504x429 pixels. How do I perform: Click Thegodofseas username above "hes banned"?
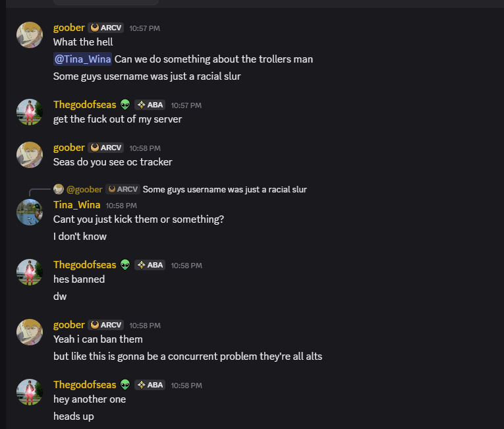(84, 265)
